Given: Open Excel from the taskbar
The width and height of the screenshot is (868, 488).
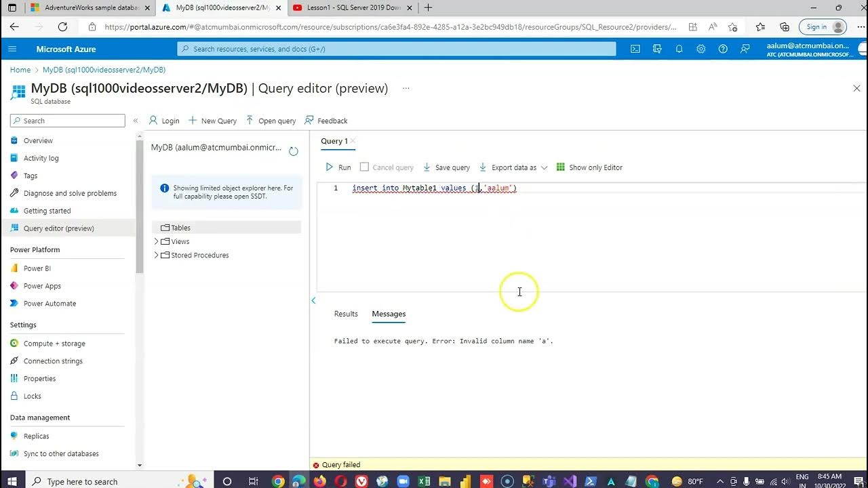Looking at the screenshot, I should [x=424, y=481].
